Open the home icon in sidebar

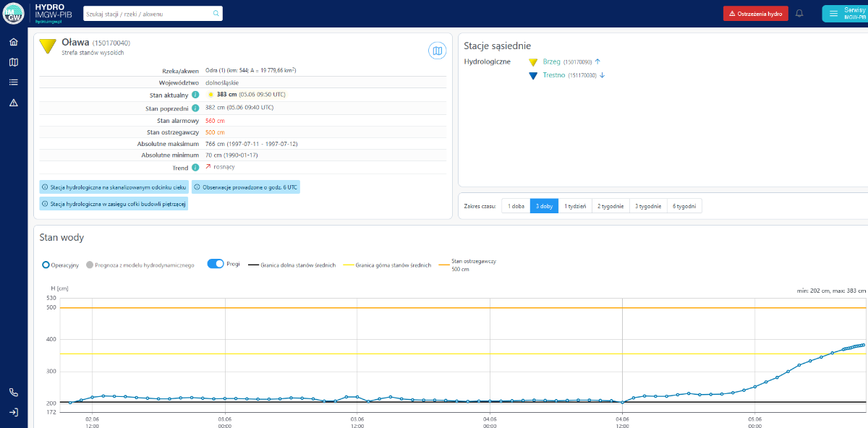click(13, 42)
